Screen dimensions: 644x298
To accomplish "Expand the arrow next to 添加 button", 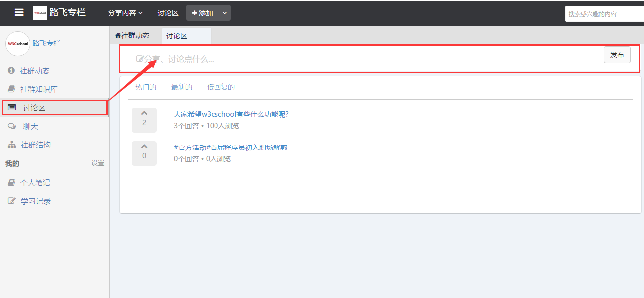I will 225,13.
